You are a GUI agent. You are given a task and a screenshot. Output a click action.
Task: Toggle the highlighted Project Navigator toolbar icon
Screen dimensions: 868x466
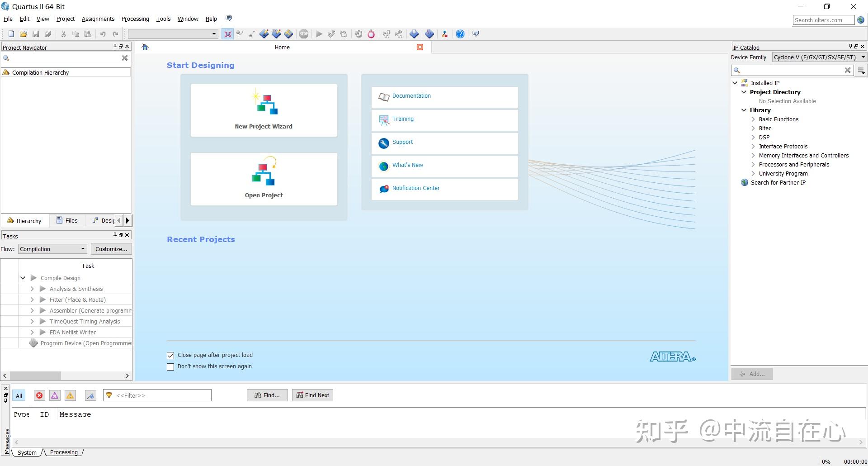pyautogui.click(x=227, y=34)
